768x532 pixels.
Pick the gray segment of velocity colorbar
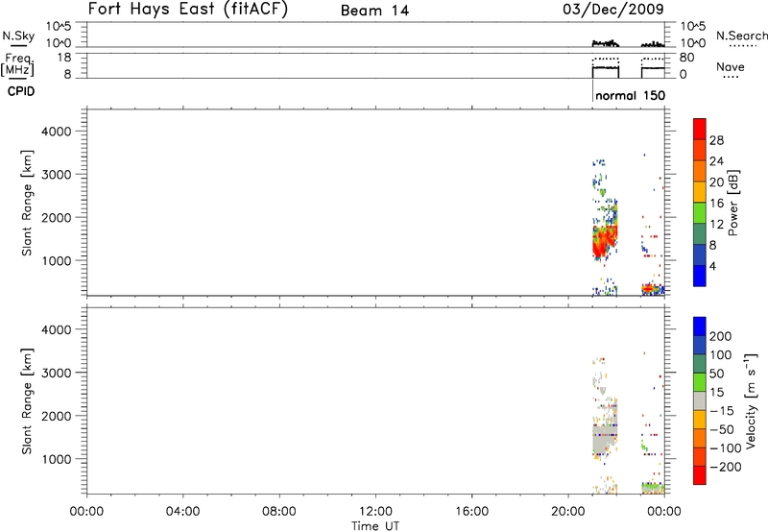pos(700,401)
